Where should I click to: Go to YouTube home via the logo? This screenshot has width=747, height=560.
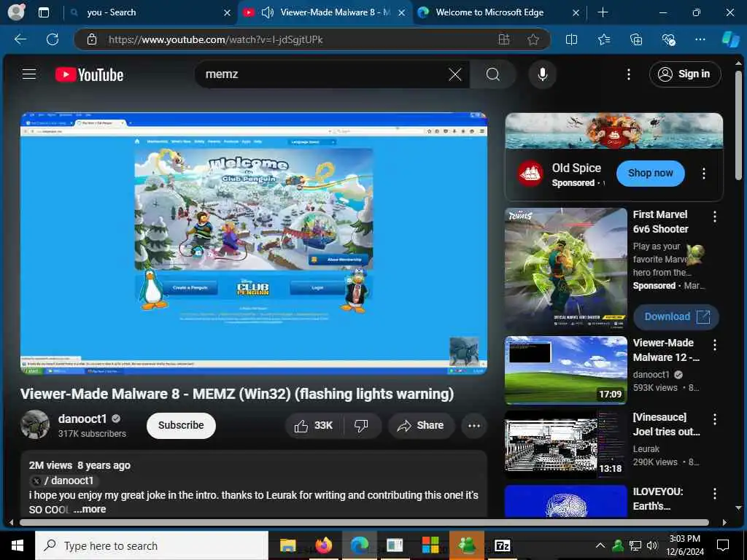89,74
